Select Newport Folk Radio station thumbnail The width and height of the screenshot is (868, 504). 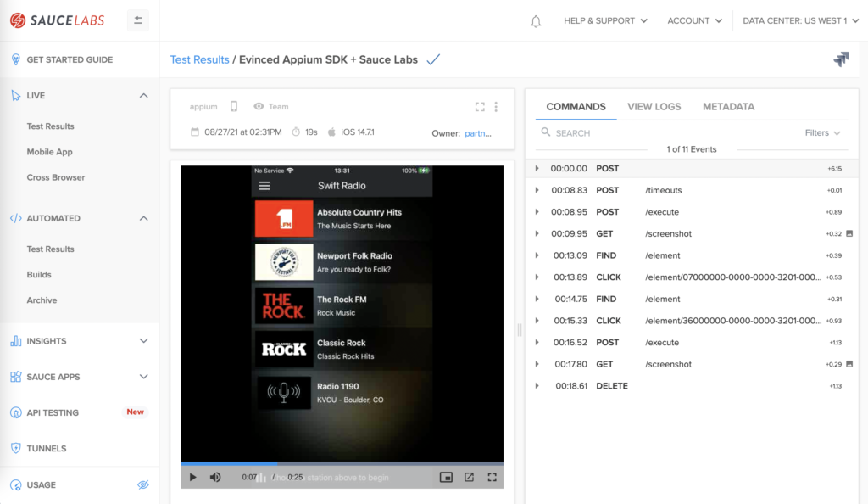pos(284,262)
